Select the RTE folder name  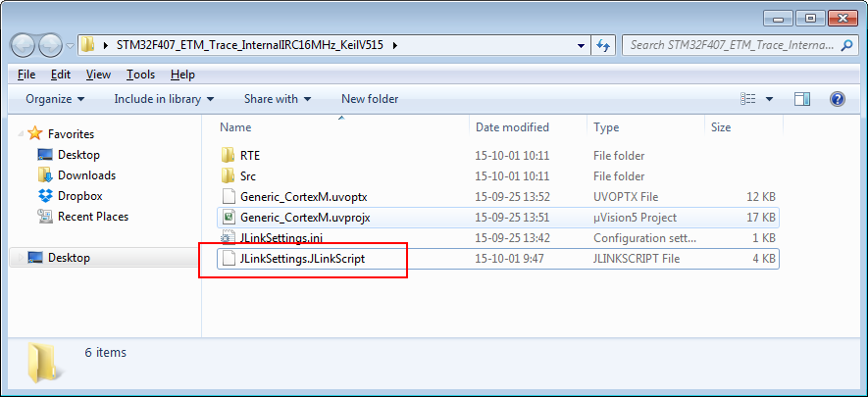pyautogui.click(x=250, y=156)
